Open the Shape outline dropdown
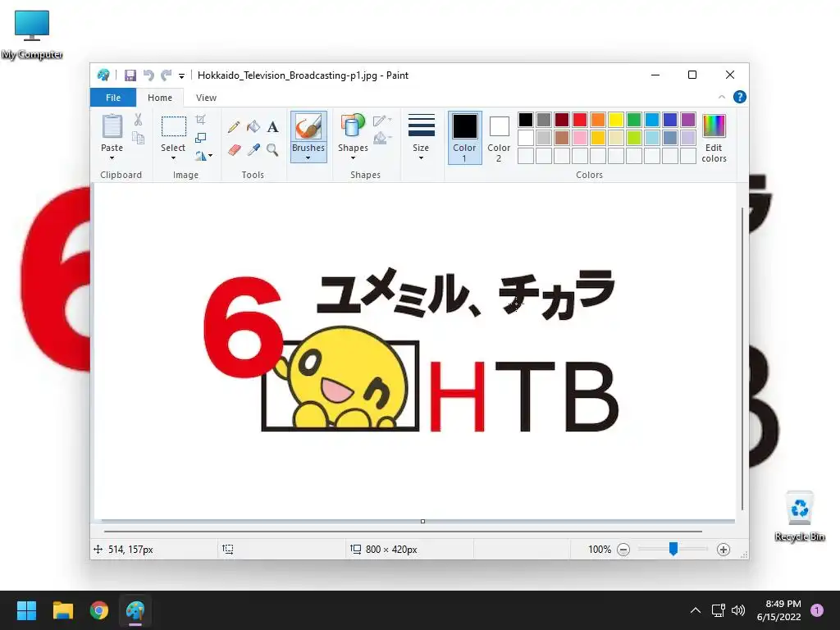Screen dimensions: 840x630 pos(382,121)
